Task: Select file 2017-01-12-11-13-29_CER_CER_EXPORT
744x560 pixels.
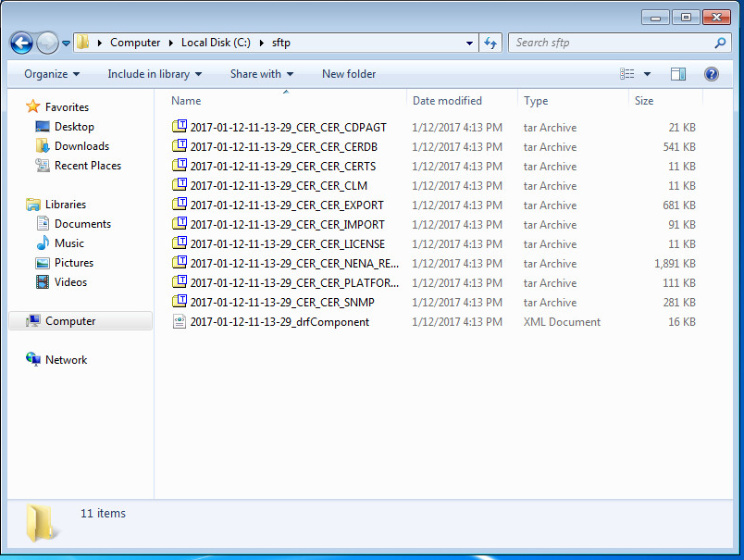Action: coord(287,205)
